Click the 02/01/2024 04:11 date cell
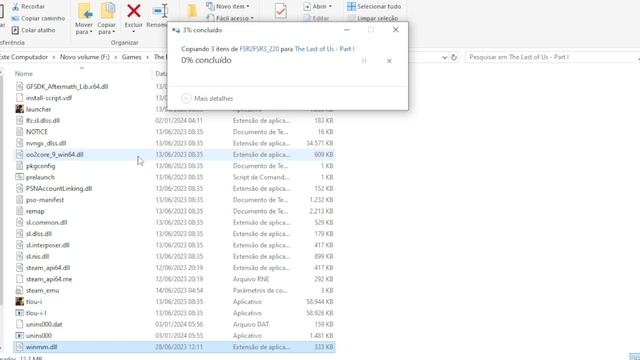The width and height of the screenshot is (640, 360). click(x=179, y=121)
